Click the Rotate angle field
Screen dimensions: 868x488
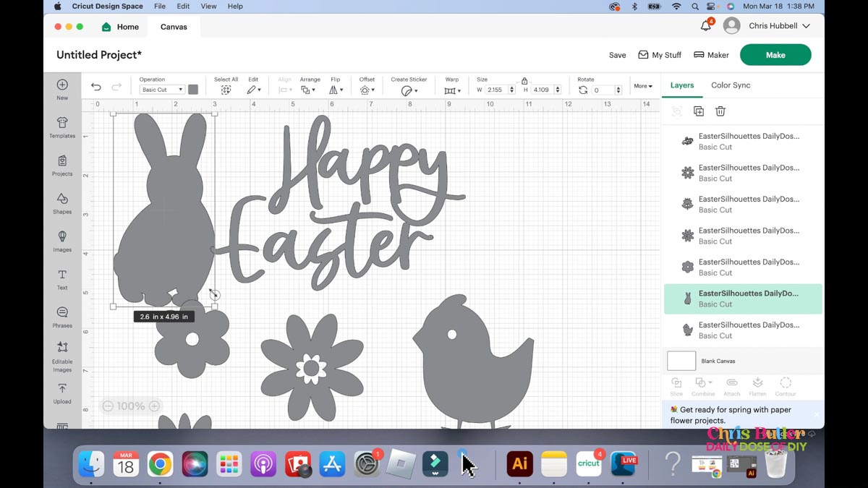point(603,90)
